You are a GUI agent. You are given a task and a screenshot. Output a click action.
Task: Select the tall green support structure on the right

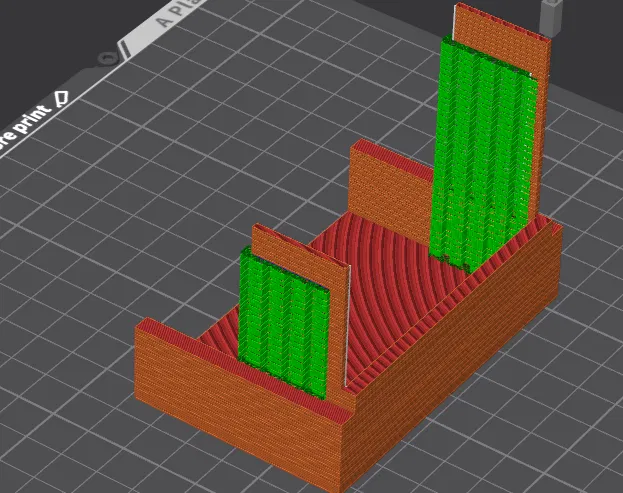[485, 155]
